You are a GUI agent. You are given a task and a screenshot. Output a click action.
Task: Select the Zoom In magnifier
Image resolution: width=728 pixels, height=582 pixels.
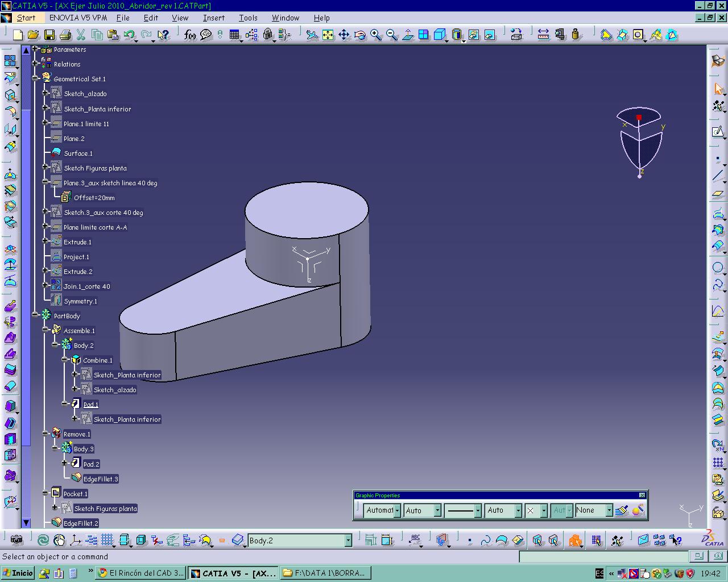point(376,35)
